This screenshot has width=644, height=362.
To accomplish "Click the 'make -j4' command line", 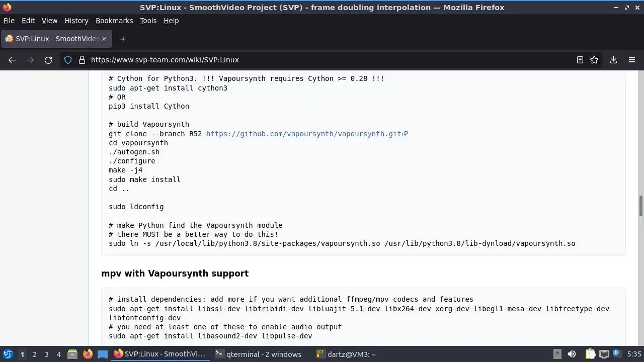I will [125, 170].
